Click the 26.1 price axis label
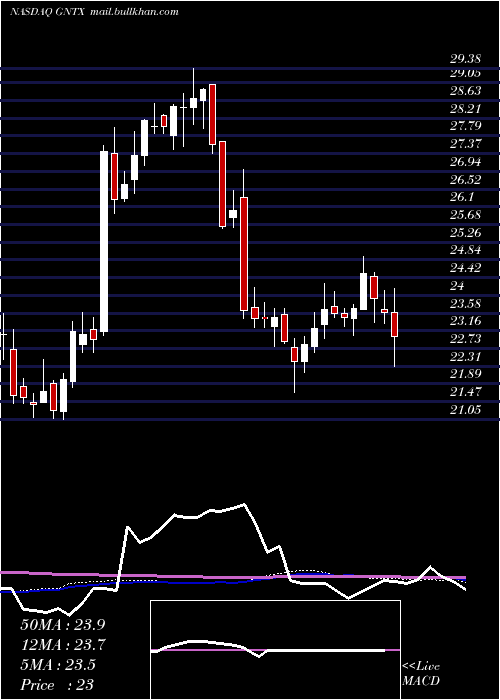This screenshot has width=500, height=700. [462, 197]
